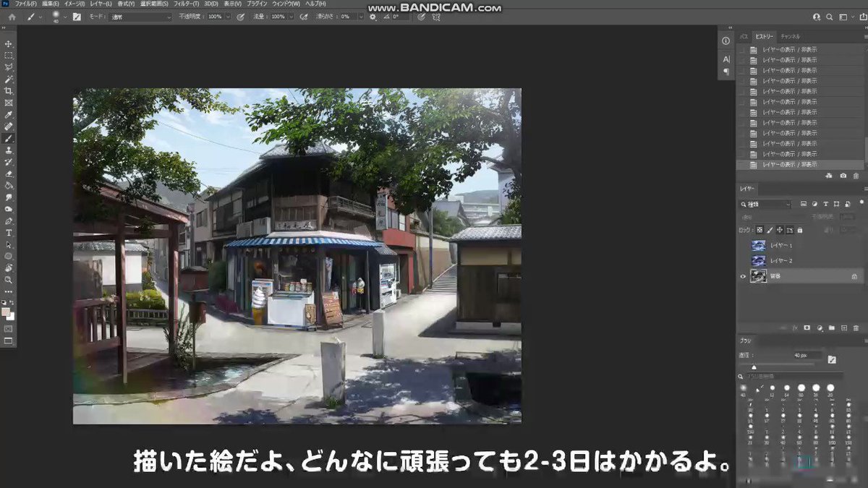Select the Clone Stamp tool

click(x=9, y=150)
